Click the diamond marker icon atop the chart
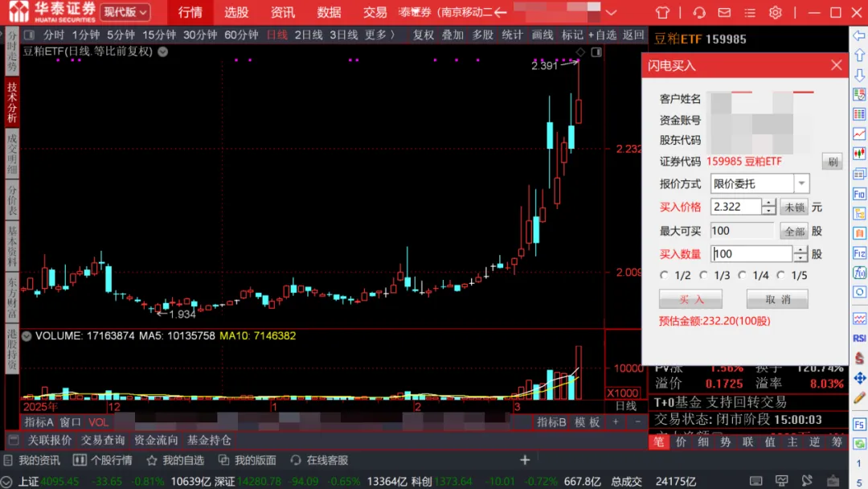Image resolution: width=868 pixels, height=489 pixels. tap(580, 52)
